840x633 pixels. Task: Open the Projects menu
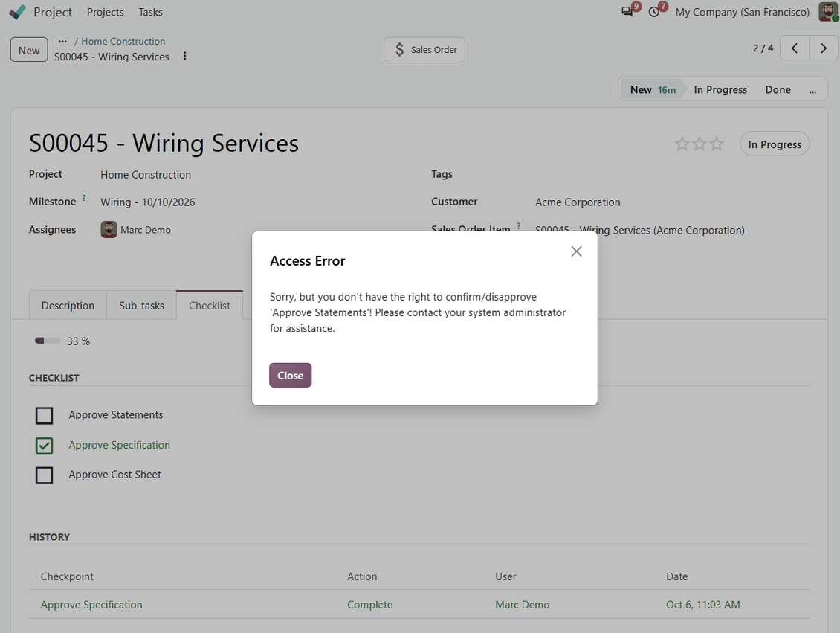point(105,12)
